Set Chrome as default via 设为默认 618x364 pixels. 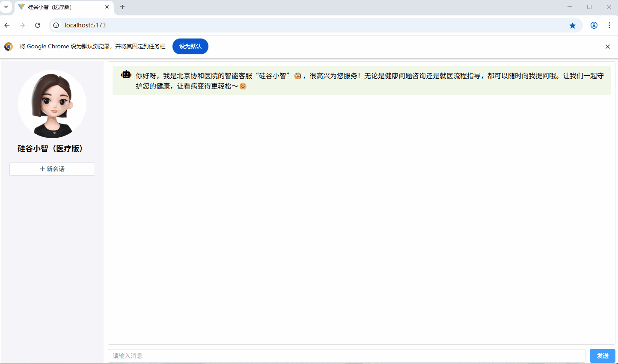point(190,46)
